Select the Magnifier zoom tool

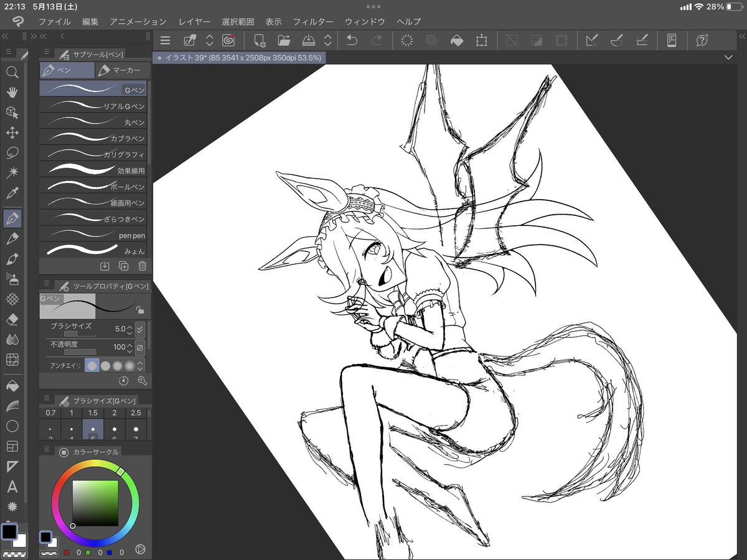pos(12,72)
